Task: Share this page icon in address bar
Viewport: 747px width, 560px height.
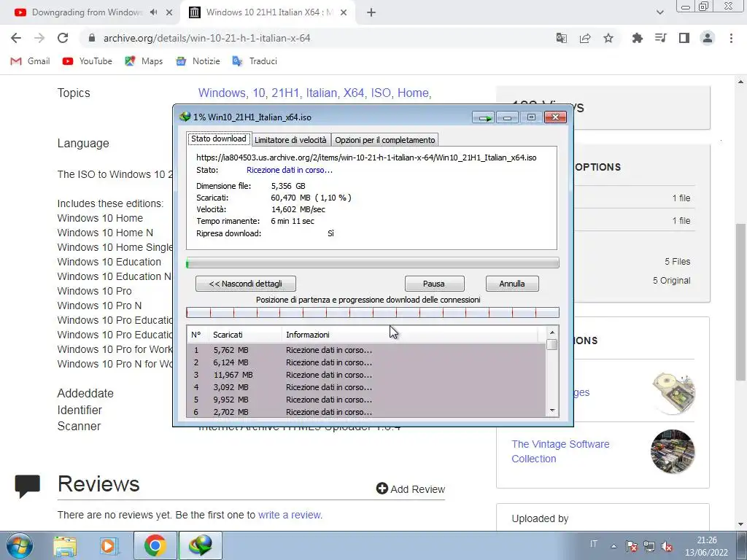Action: pos(585,38)
